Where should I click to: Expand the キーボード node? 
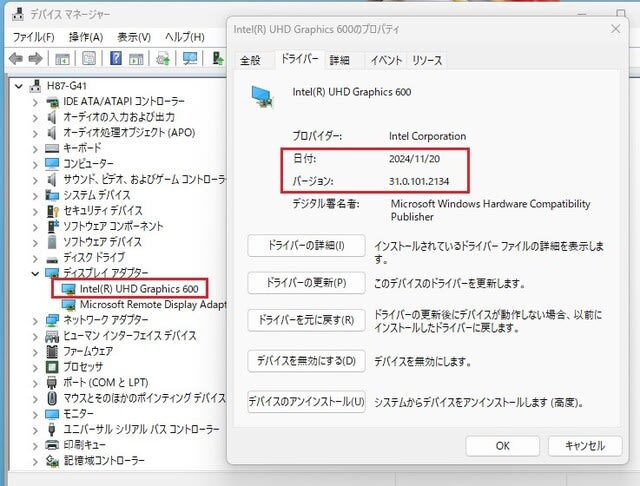coord(35,149)
